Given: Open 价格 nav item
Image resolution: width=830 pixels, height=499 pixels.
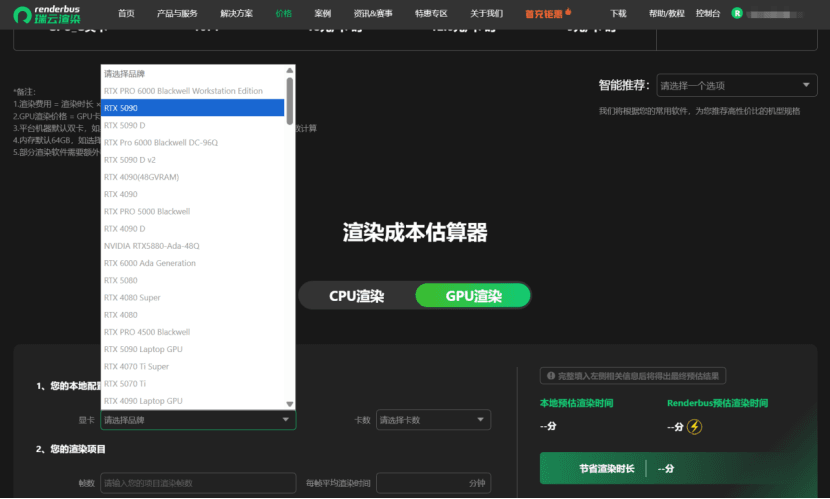Looking at the screenshot, I should pos(283,13).
